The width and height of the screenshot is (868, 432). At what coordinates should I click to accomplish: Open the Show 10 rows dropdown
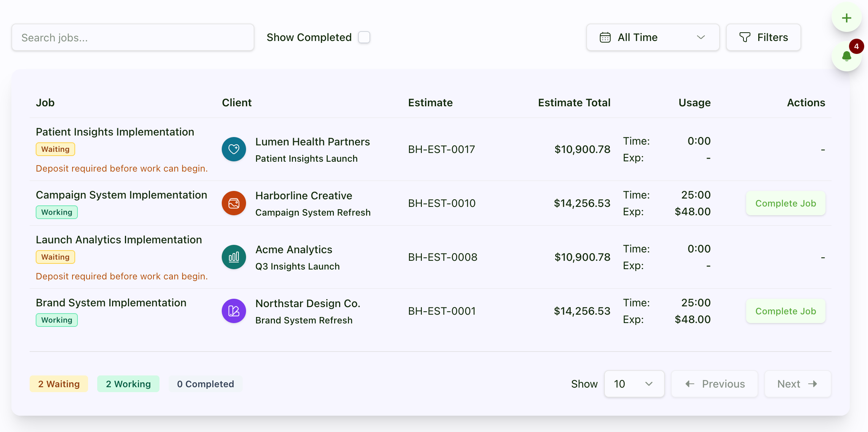click(x=634, y=384)
